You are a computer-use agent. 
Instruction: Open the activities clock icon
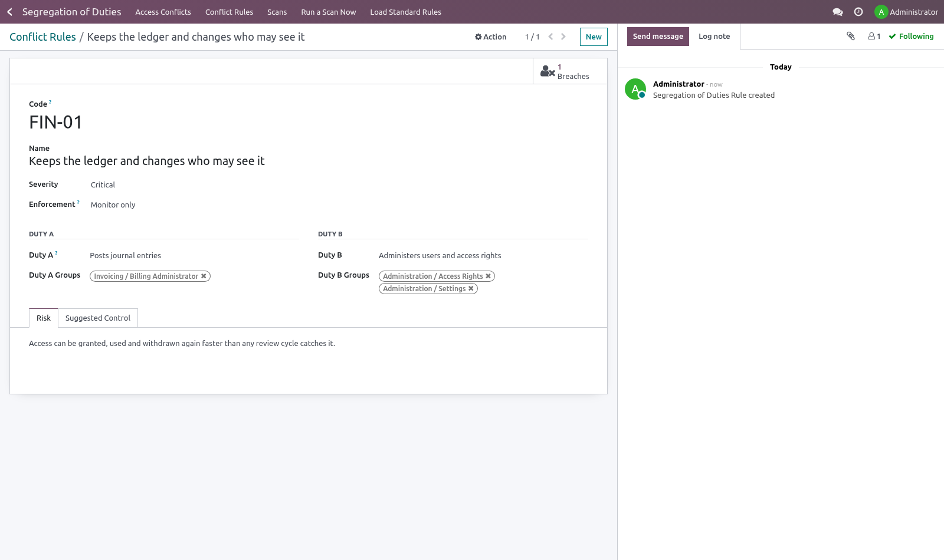tap(858, 12)
